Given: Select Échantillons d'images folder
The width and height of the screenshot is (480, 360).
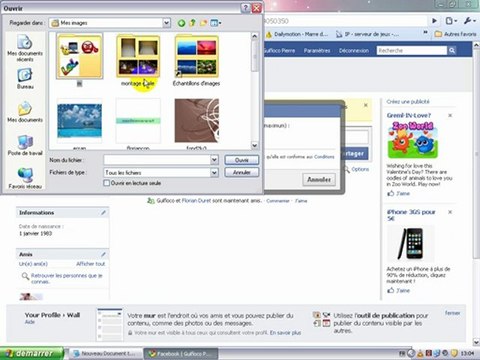Looking at the screenshot, I should click(196, 60).
